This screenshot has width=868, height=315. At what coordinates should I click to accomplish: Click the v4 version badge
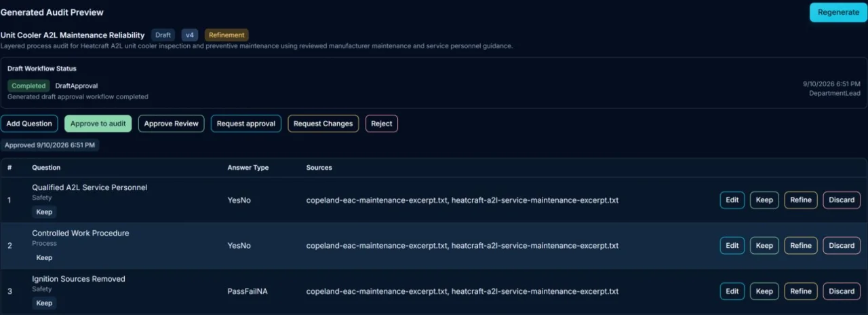click(190, 35)
